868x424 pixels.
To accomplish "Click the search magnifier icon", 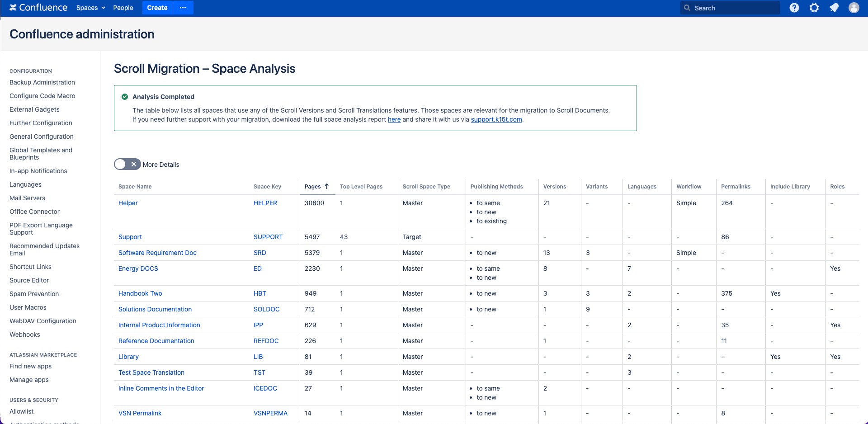I will (x=687, y=8).
